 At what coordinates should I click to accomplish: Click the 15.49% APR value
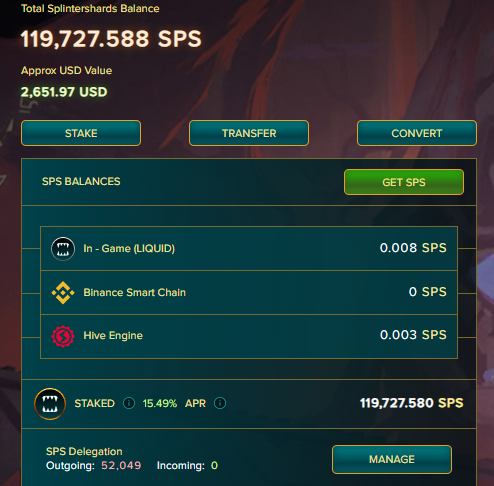pyautogui.click(x=160, y=403)
